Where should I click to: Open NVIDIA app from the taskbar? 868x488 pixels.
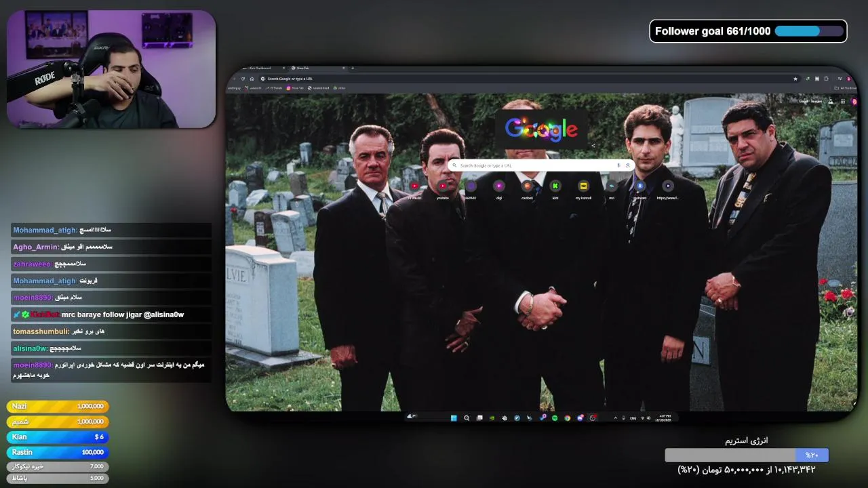(x=492, y=418)
